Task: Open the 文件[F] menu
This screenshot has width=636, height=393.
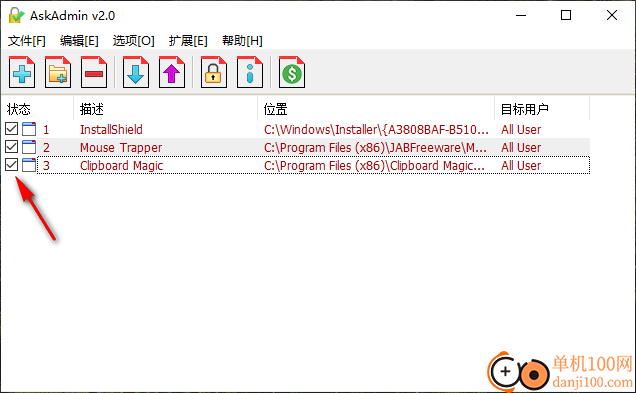Action: click(27, 41)
